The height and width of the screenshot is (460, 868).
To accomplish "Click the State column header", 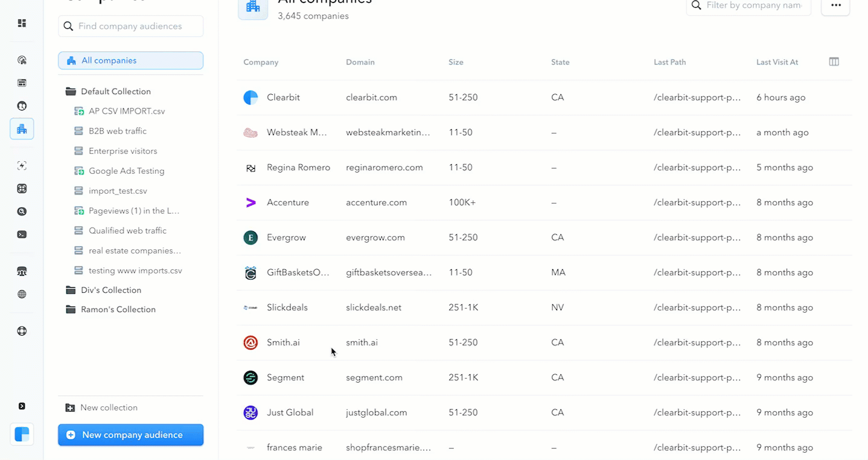I will tap(560, 62).
